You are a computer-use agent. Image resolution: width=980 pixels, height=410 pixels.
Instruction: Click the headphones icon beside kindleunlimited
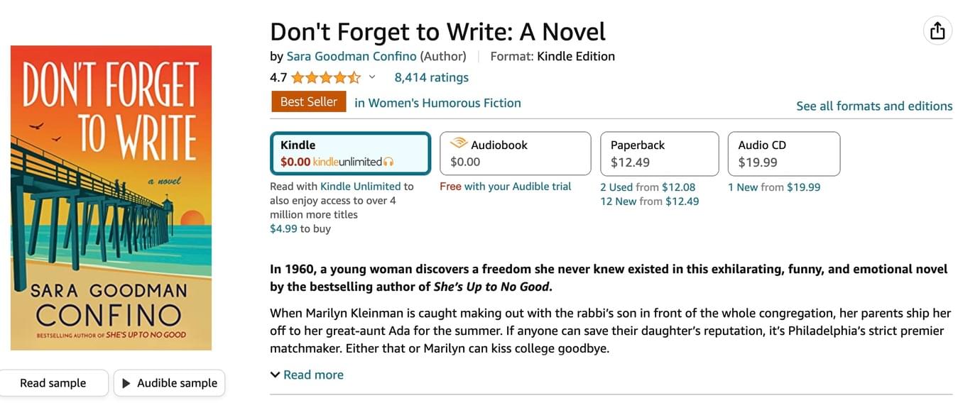point(388,162)
